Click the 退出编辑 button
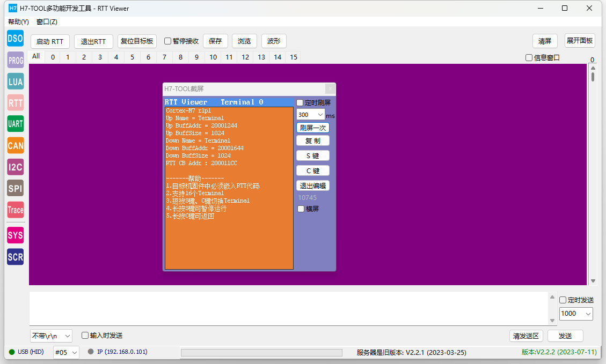 [x=313, y=185]
